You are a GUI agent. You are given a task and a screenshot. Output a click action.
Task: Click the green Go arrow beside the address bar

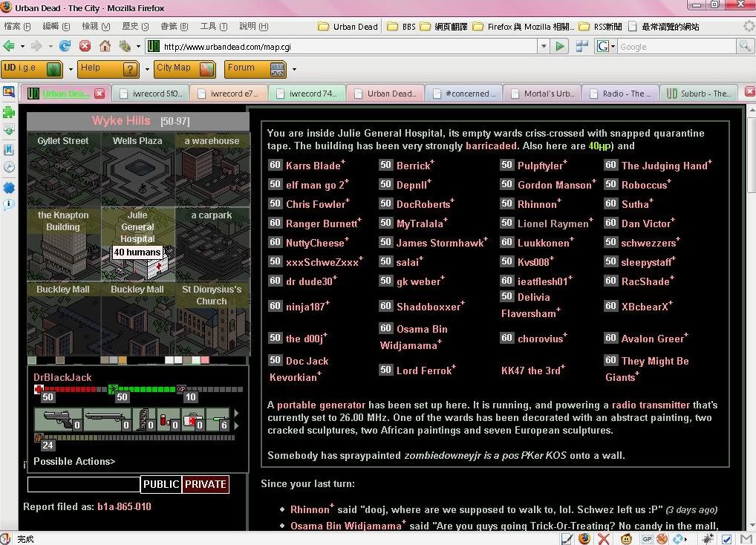561,46
